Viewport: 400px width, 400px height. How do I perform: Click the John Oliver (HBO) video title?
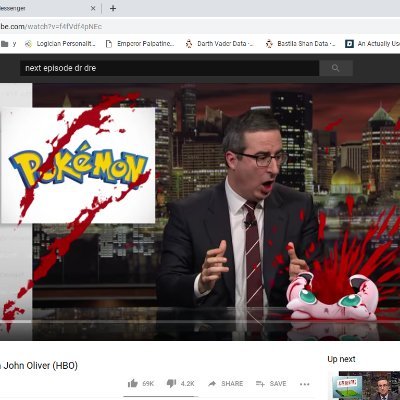(x=39, y=366)
